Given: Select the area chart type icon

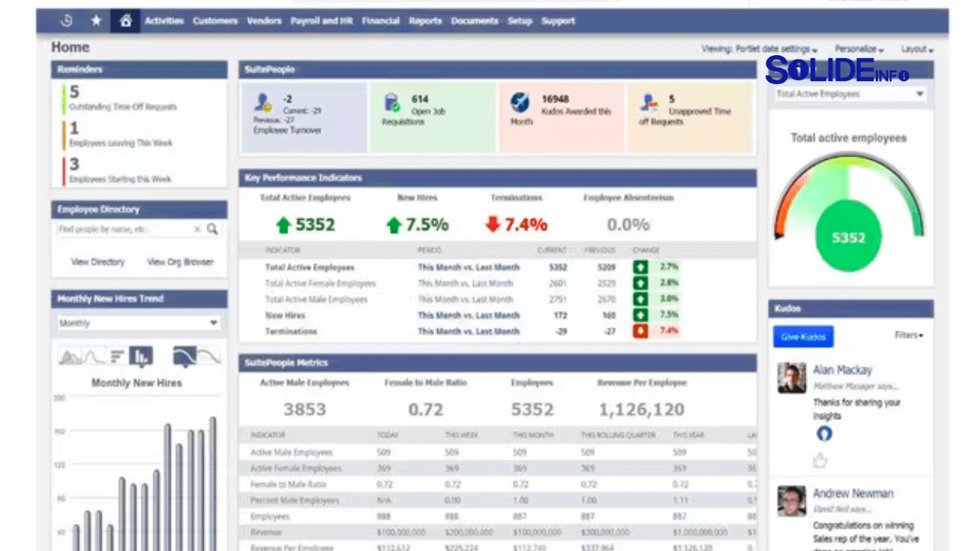Looking at the screenshot, I should click(x=70, y=356).
